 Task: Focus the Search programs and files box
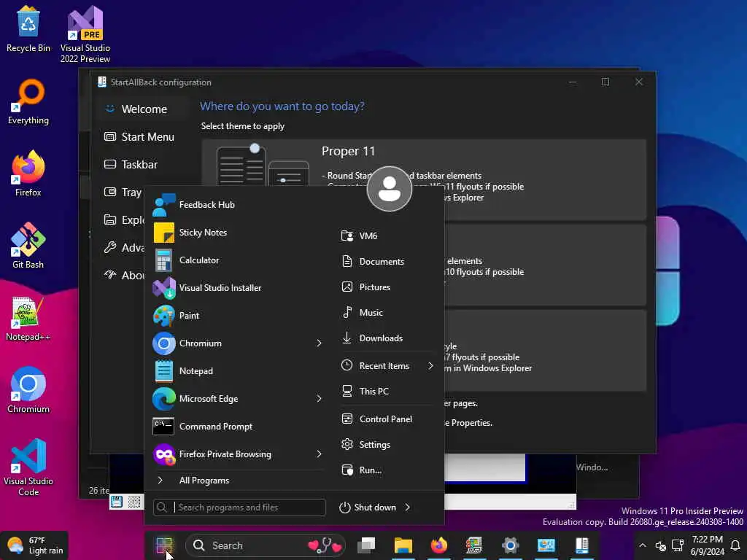click(x=239, y=507)
